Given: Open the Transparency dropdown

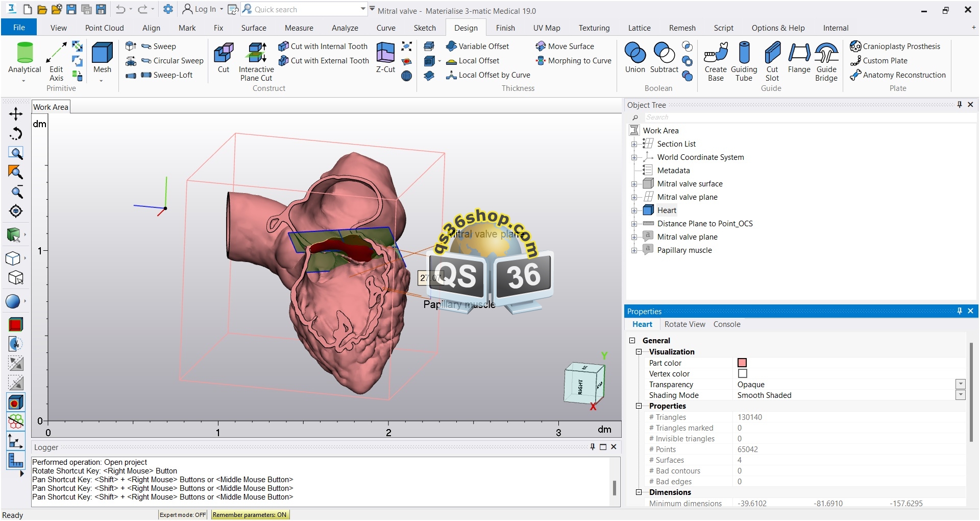Looking at the screenshot, I should [x=961, y=384].
